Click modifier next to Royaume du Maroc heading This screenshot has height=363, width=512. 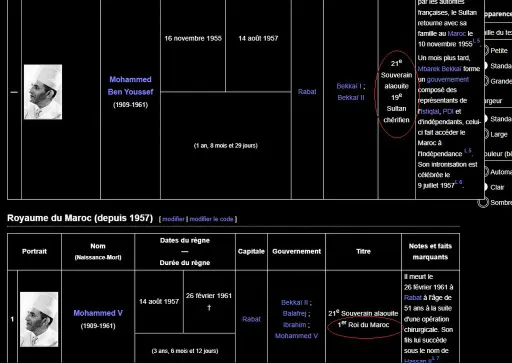(173, 219)
